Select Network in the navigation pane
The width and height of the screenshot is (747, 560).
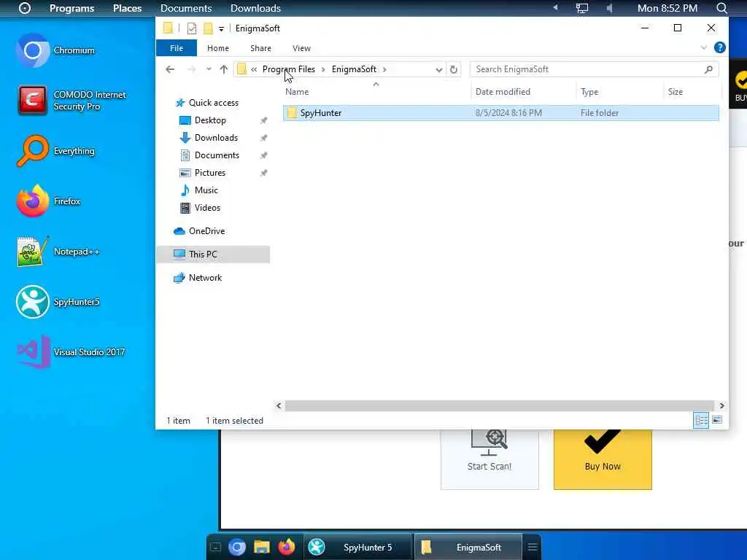(205, 278)
